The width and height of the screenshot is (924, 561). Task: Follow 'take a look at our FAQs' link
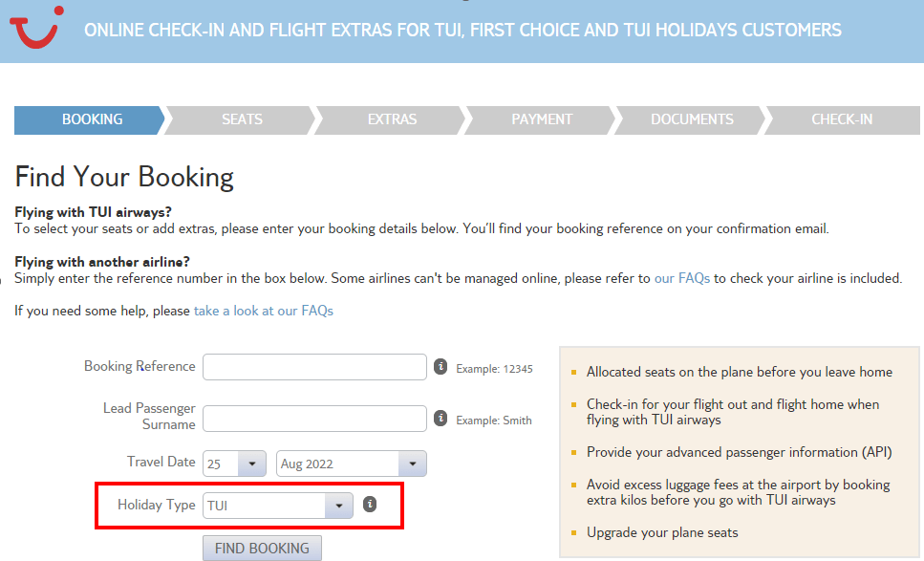tap(264, 311)
